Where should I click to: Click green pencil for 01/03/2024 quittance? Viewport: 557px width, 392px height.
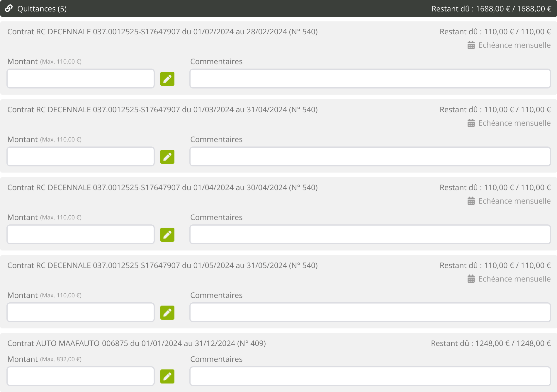click(167, 157)
